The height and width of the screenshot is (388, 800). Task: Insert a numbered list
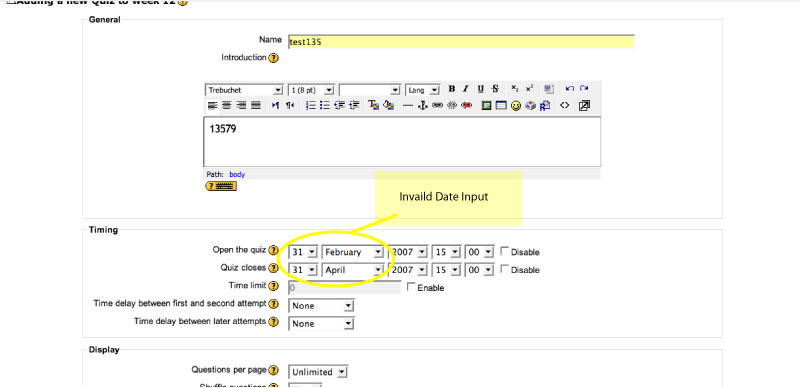(310, 105)
